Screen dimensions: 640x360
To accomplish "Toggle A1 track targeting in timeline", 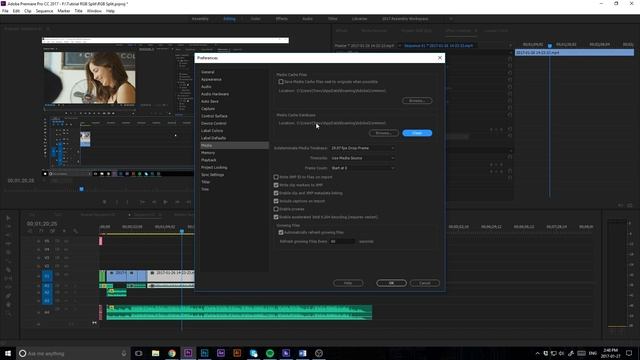I will 47,286.
